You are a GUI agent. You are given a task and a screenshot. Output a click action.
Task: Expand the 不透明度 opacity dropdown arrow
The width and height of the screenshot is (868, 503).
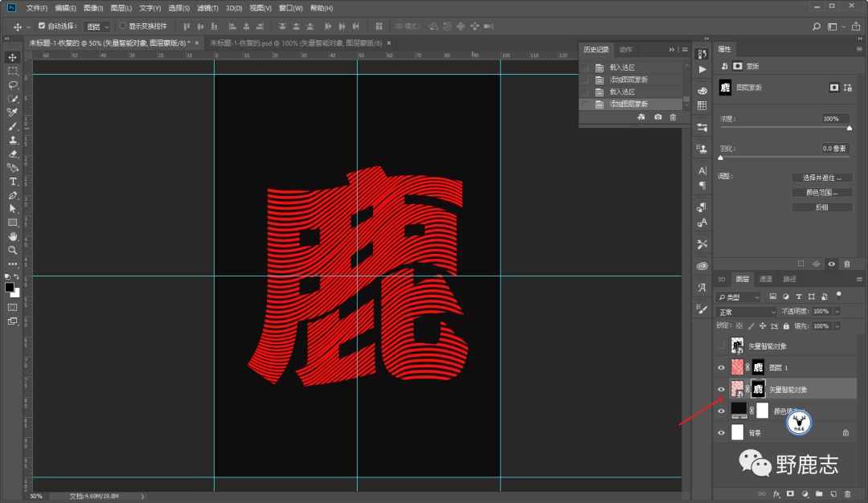click(x=837, y=311)
